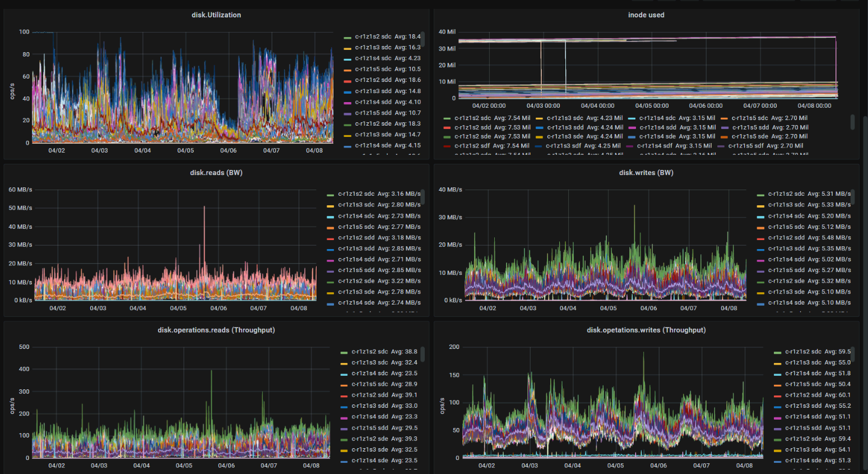Click the inode used legend scrollbar
The image size is (868, 474).
tap(852, 122)
